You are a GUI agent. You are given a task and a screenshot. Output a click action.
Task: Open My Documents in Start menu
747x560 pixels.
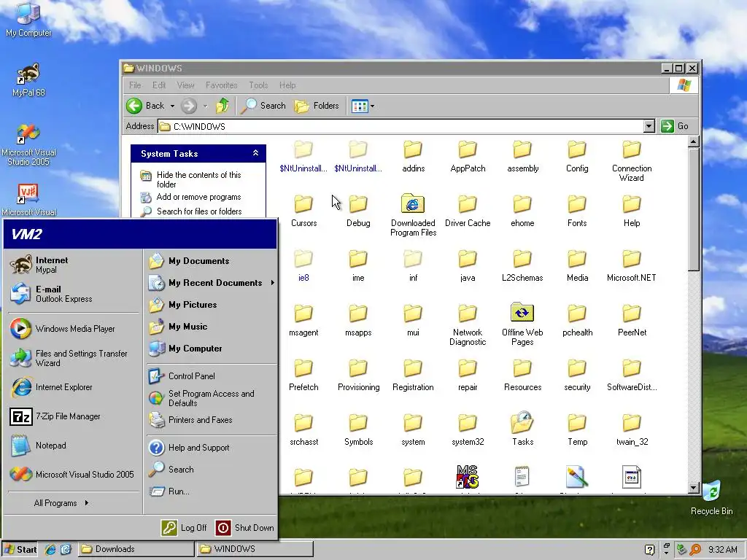coord(211,261)
